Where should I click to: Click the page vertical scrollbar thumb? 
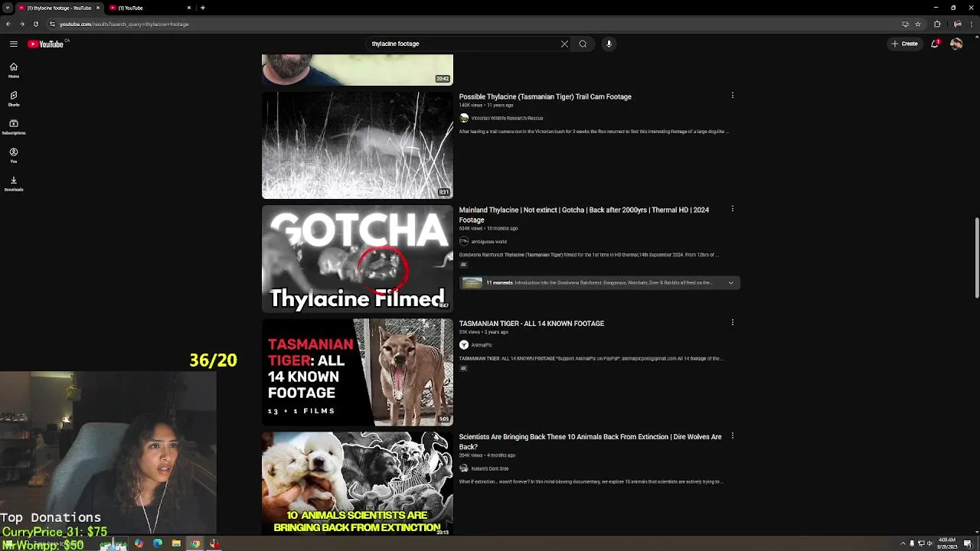coord(975,258)
